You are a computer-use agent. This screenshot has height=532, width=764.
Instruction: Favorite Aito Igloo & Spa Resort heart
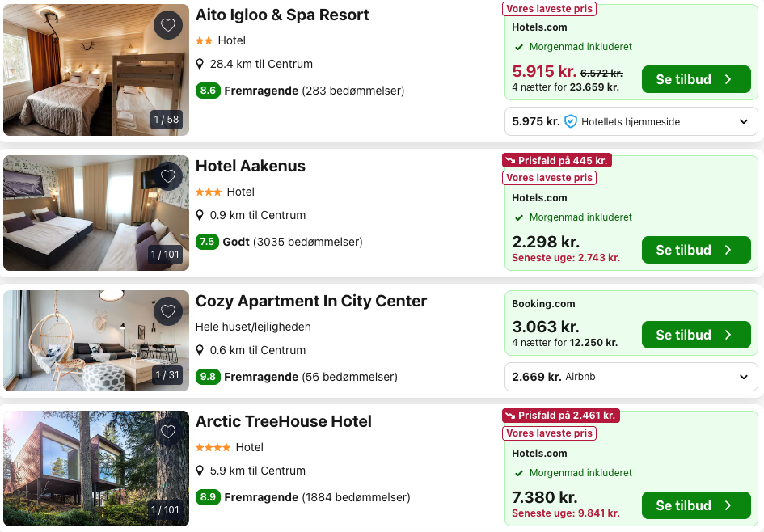click(168, 25)
